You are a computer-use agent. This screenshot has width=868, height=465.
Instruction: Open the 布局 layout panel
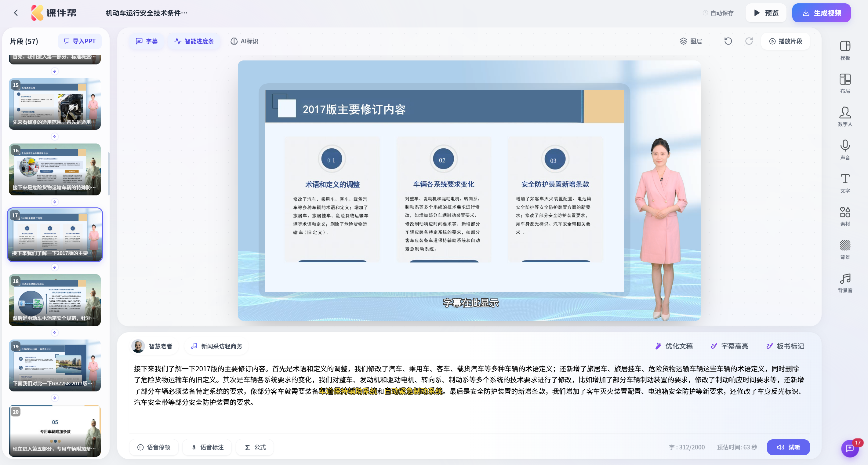tap(845, 84)
